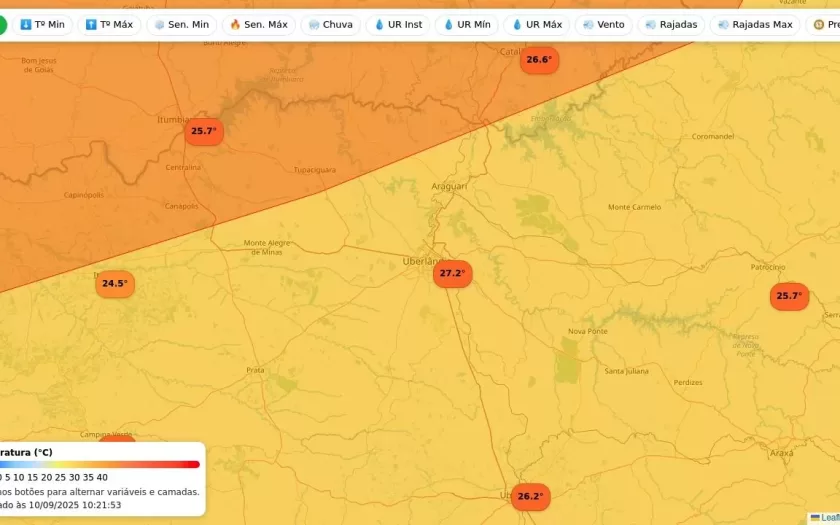
Task: Display the Rajadas gust layer
Action: pos(671,24)
